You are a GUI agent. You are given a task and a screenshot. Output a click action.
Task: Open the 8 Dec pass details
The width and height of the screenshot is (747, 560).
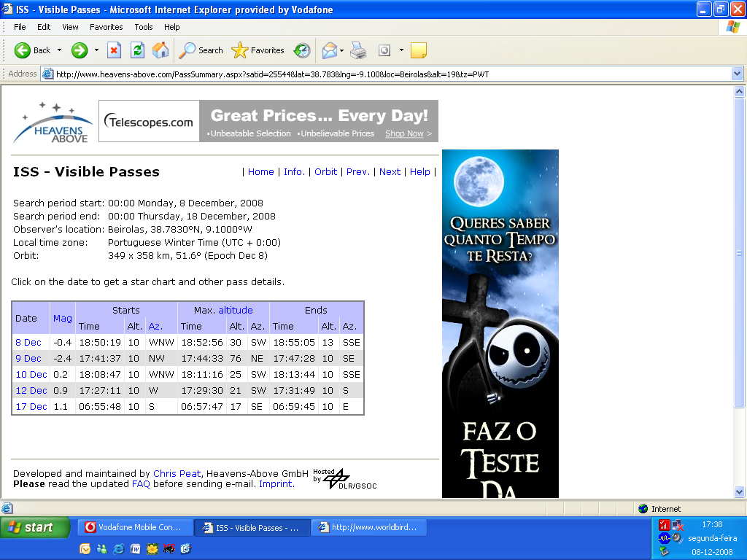coord(28,342)
